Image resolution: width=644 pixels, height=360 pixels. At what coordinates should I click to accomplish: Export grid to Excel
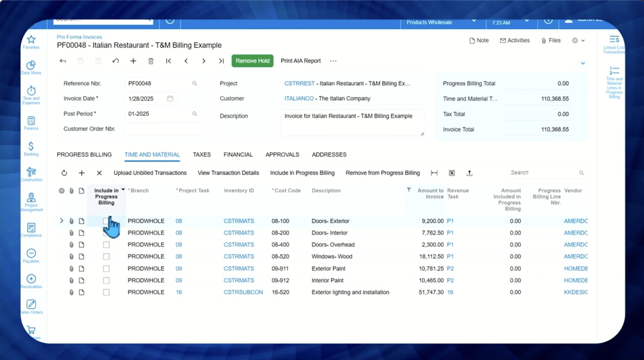point(452,173)
